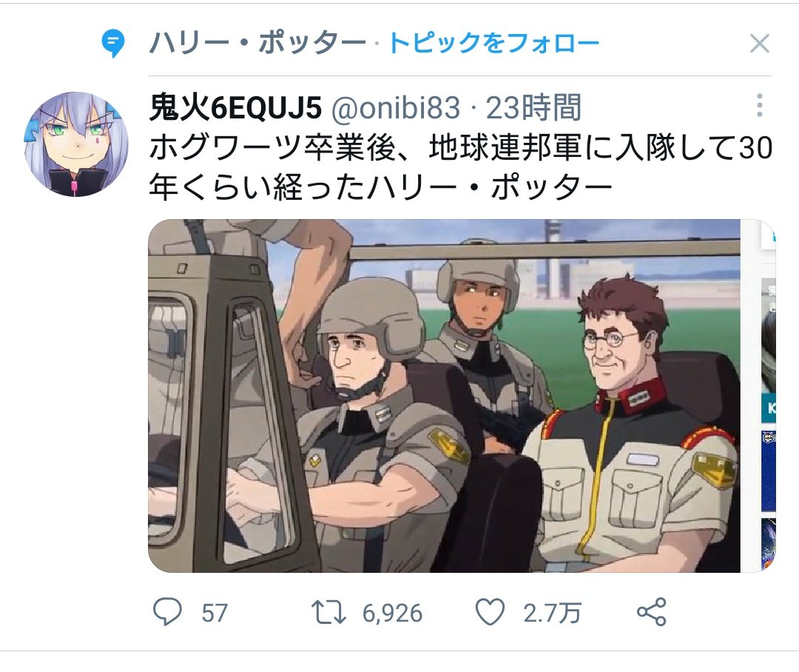
Task: Follow the topic via トピックをフォロー
Action: pos(493,43)
